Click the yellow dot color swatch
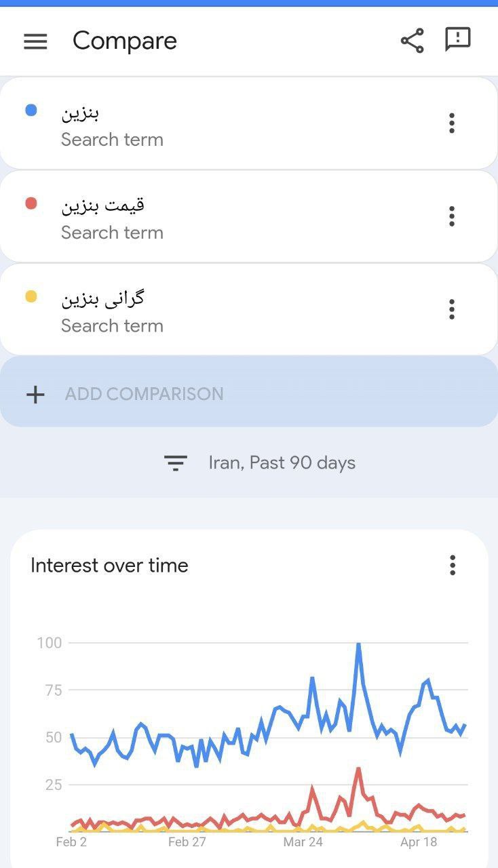Viewport: 498px width, 868px height. (x=31, y=296)
